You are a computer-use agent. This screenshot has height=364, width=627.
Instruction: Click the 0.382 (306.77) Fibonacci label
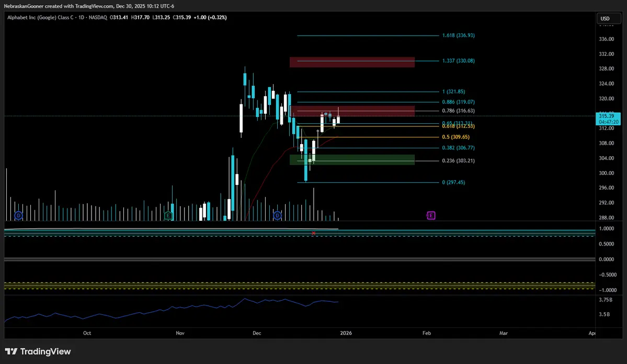[x=458, y=148]
